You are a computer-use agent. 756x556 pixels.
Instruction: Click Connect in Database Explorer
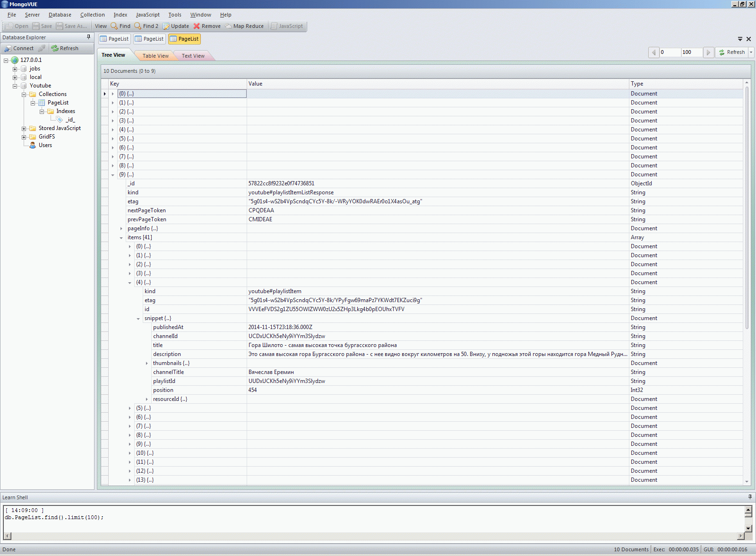tap(19, 48)
